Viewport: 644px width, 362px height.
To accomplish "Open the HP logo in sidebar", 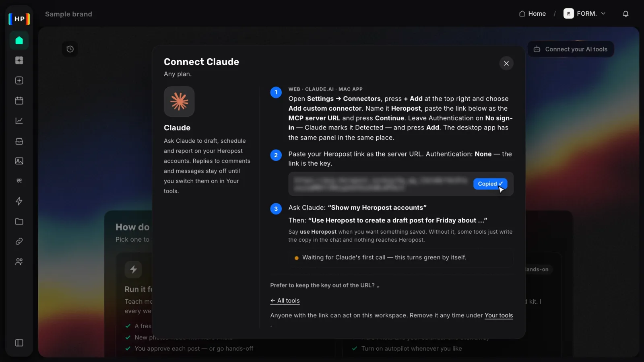I will (19, 19).
